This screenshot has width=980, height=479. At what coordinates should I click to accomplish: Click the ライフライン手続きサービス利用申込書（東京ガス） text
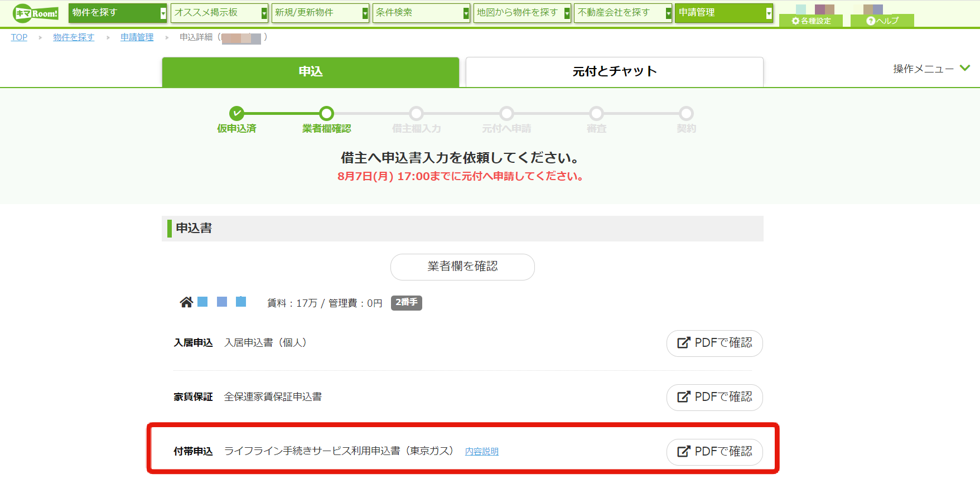click(x=340, y=451)
